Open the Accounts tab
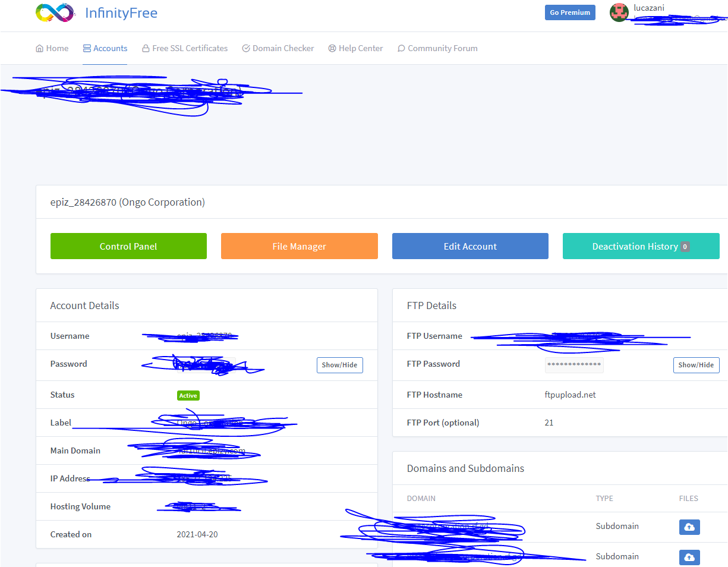Viewport: 728px width, 567px height. [x=105, y=49]
